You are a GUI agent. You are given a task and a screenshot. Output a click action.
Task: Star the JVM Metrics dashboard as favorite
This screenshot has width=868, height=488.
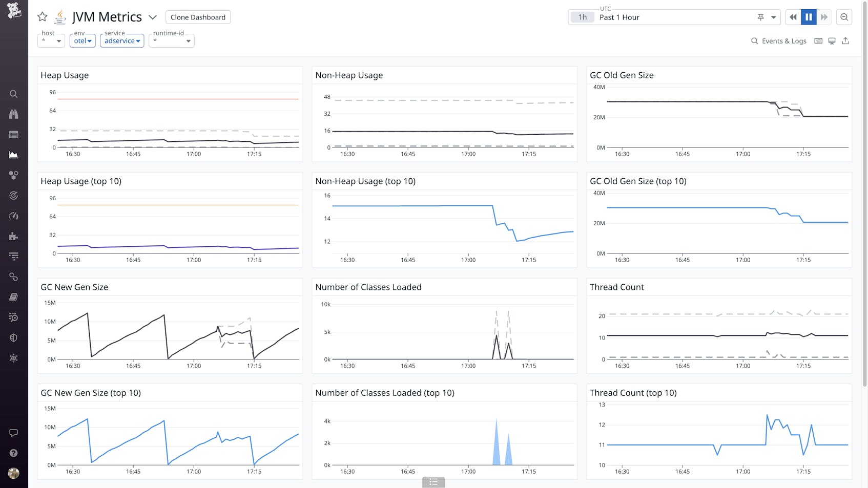pos(42,16)
